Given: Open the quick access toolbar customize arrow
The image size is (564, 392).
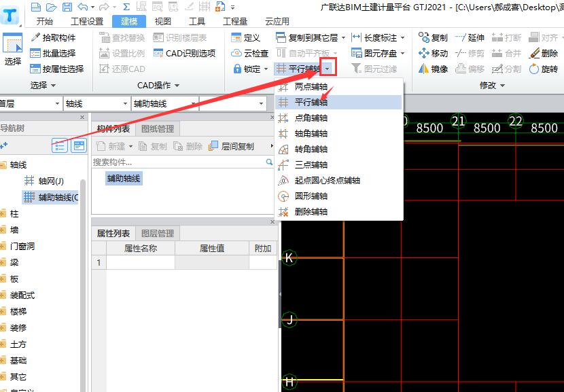Looking at the screenshot, I should point(232,7).
